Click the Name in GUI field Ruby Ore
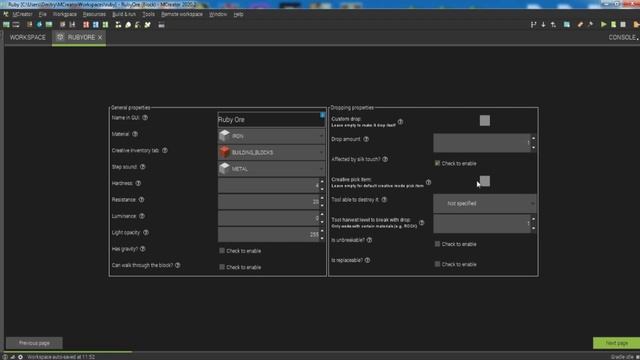The image size is (640, 360). tap(271, 120)
